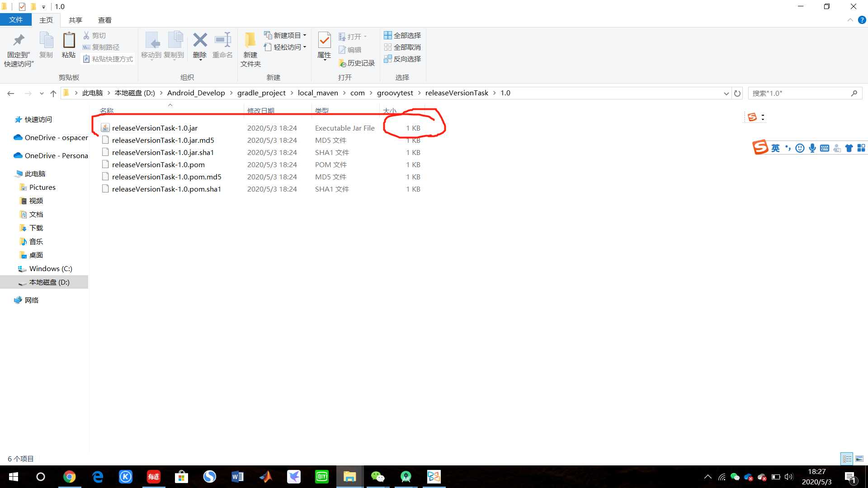868x488 pixels.
Task: Open the Easy Access dropdown
Action: pos(285,47)
